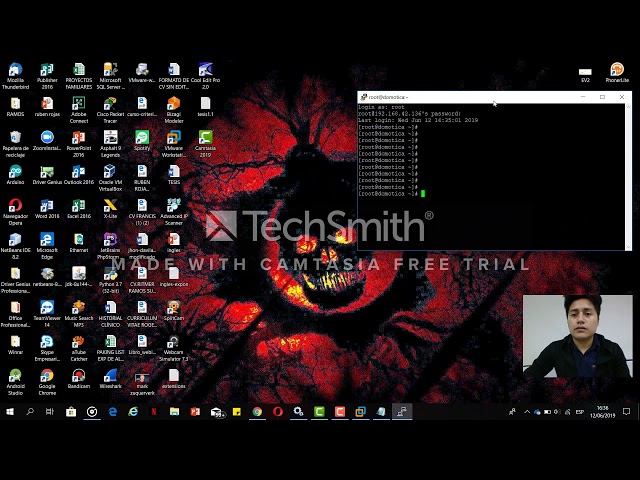Select the Adobe Connect desktop icon
The image size is (640, 480).
(x=78, y=110)
